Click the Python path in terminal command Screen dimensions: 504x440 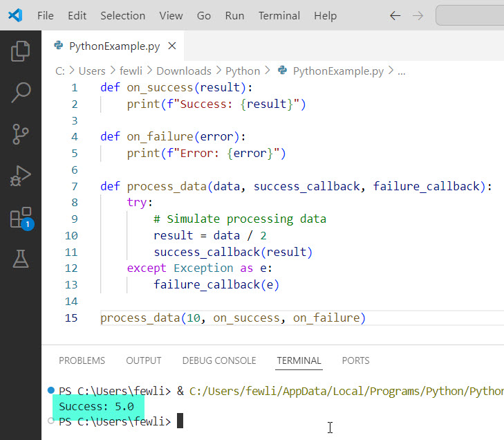click(x=346, y=391)
